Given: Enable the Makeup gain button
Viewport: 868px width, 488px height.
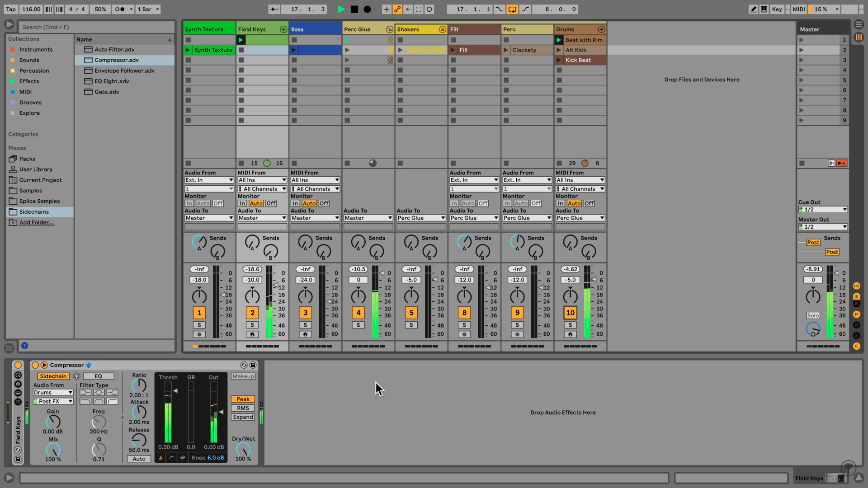Looking at the screenshot, I should click(x=243, y=376).
